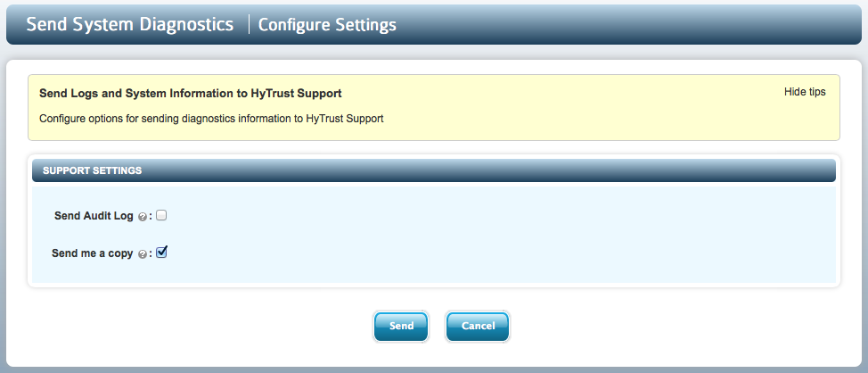Collapse the SUPPORT SETTINGS section header
868x373 pixels.
[433, 170]
